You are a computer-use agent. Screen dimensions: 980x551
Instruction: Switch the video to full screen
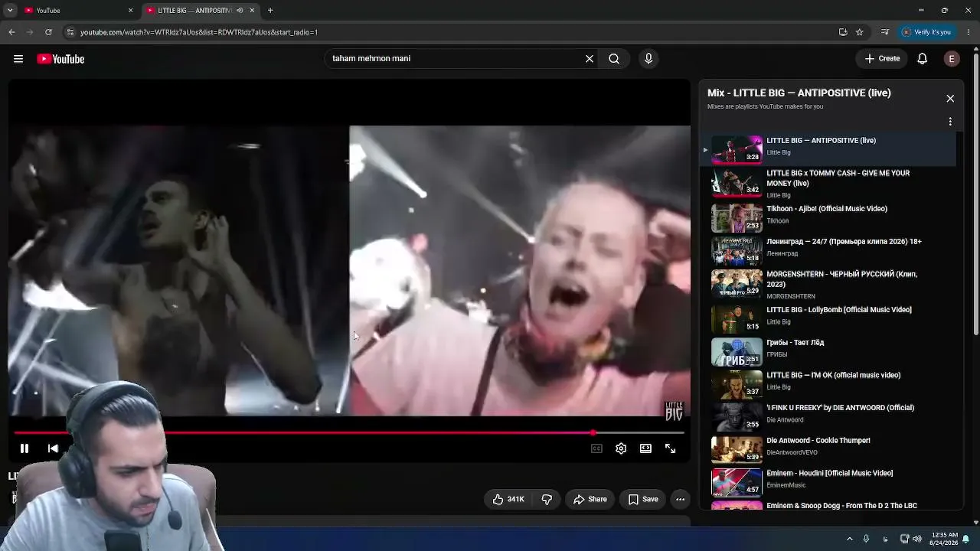click(x=670, y=448)
